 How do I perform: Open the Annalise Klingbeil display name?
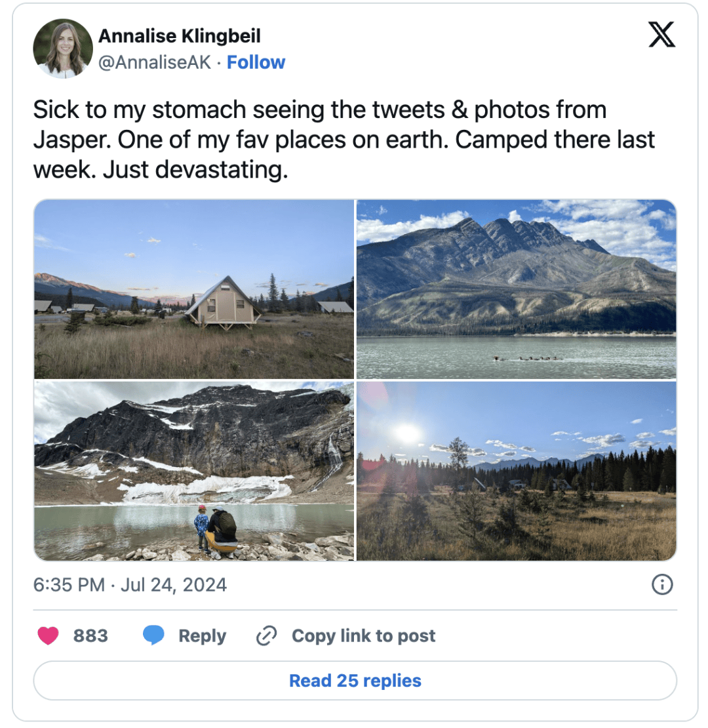pyautogui.click(x=180, y=36)
